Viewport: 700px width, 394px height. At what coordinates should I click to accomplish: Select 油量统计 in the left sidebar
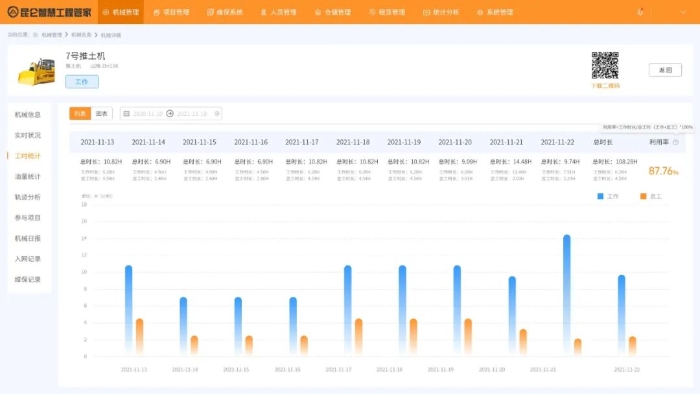click(28, 177)
